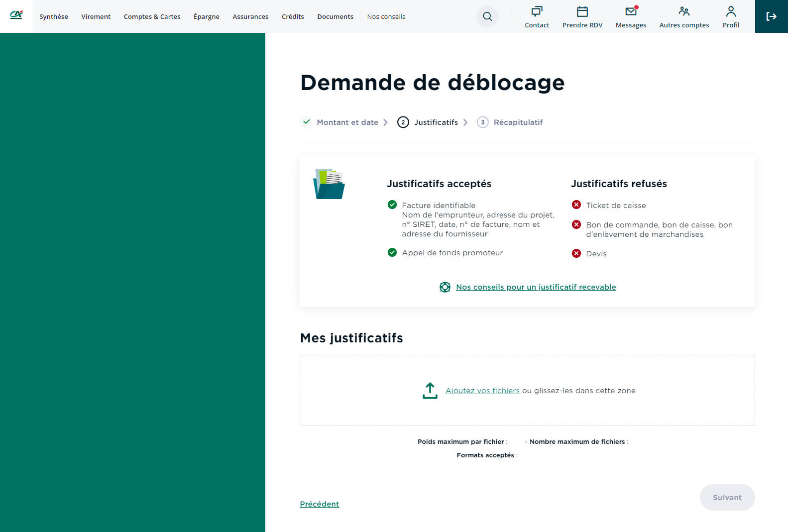Open the Épargne menu

tap(207, 17)
